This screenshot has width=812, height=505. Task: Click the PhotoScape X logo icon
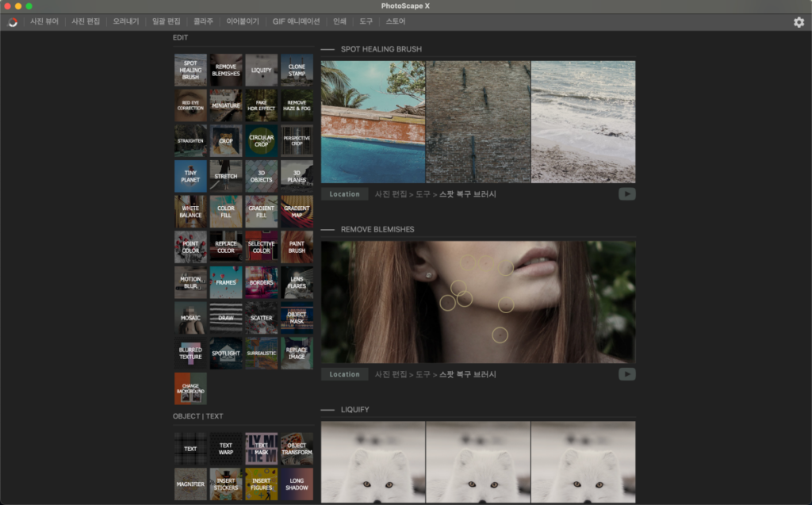tap(13, 22)
